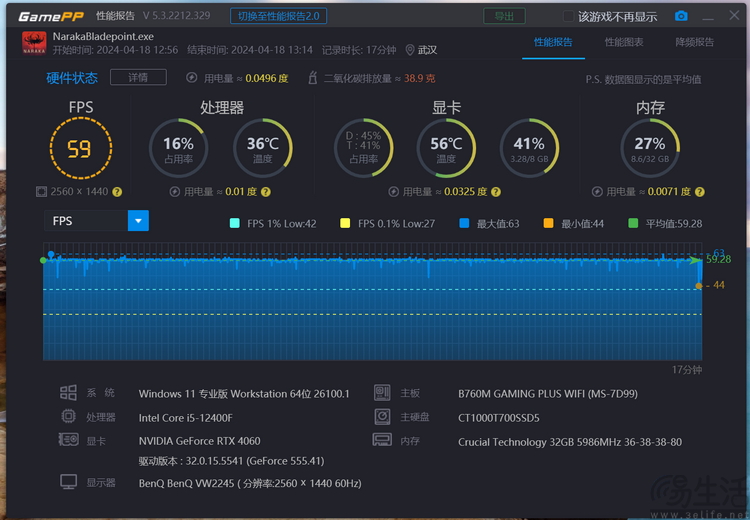Click the text B760M GAMING PLUS WIFI (MS-7D99)

[x=548, y=394]
